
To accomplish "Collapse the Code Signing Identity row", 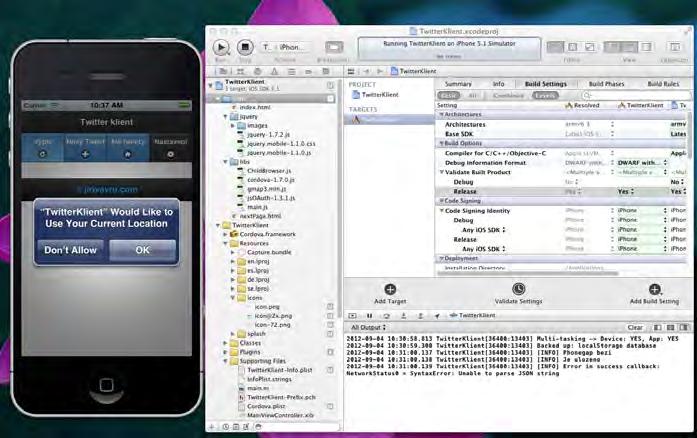I will (442, 211).
